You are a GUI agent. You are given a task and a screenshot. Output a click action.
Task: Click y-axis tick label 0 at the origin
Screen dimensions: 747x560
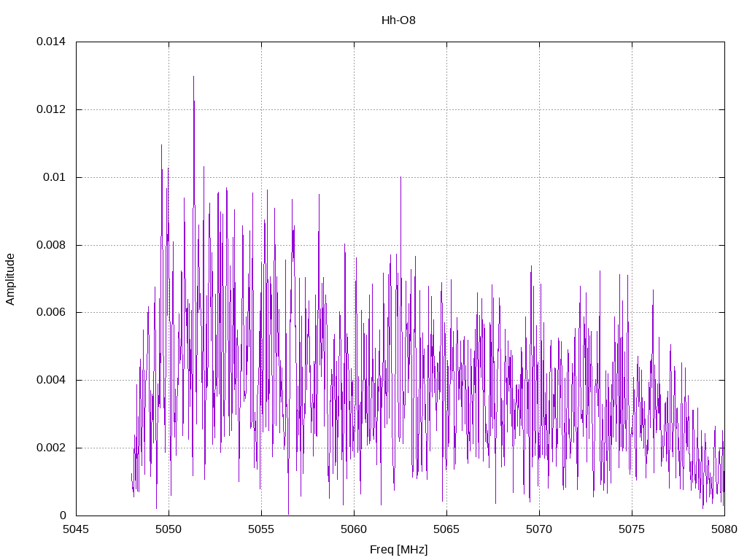click(63, 516)
